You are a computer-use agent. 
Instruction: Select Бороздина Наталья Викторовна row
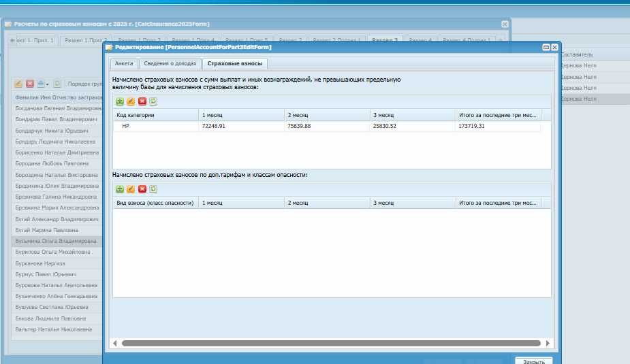click(x=57, y=175)
